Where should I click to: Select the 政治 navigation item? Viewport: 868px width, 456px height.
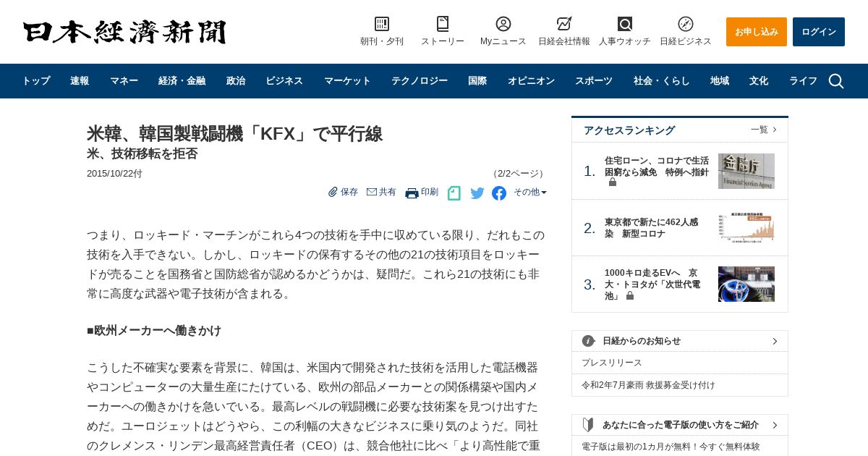[x=236, y=81]
